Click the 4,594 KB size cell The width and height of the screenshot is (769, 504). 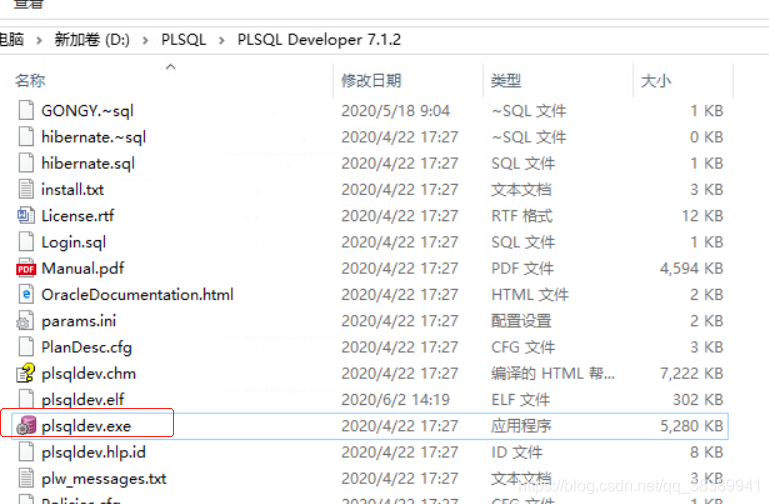coord(691,269)
